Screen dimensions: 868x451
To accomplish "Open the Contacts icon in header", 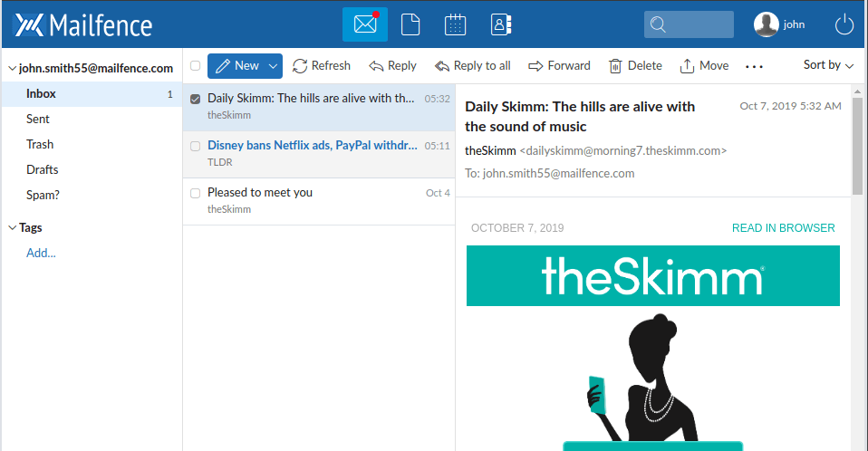I will pyautogui.click(x=500, y=24).
